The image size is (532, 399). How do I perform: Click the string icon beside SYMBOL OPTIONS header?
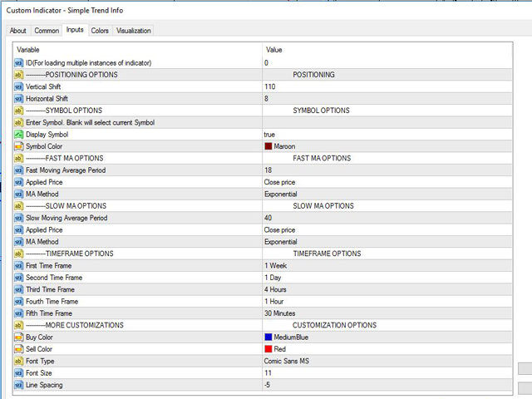tap(18, 111)
